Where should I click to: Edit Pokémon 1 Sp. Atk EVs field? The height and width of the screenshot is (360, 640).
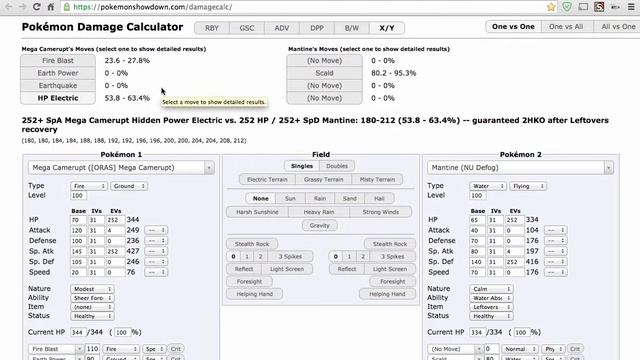pyautogui.click(x=116, y=251)
